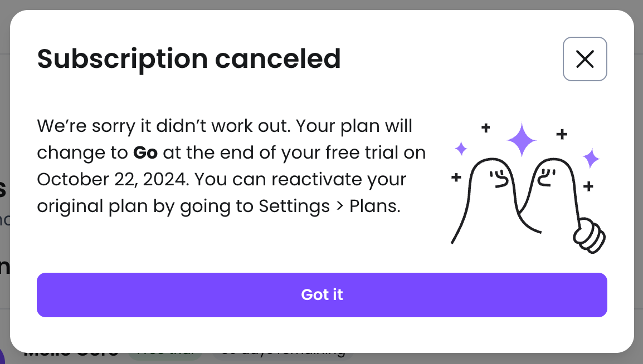The height and width of the screenshot is (364, 643).
Task: Click the large purple sparkle star
Action: click(x=522, y=140)
